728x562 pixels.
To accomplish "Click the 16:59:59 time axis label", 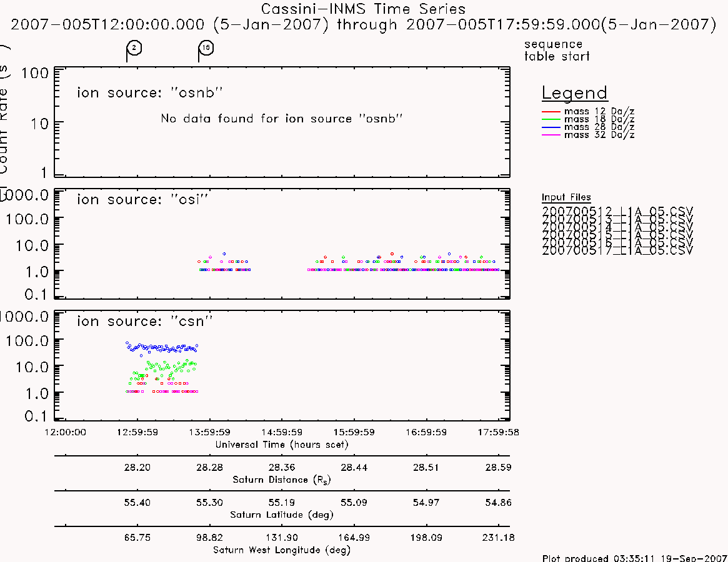I will [x=426, y=432].
